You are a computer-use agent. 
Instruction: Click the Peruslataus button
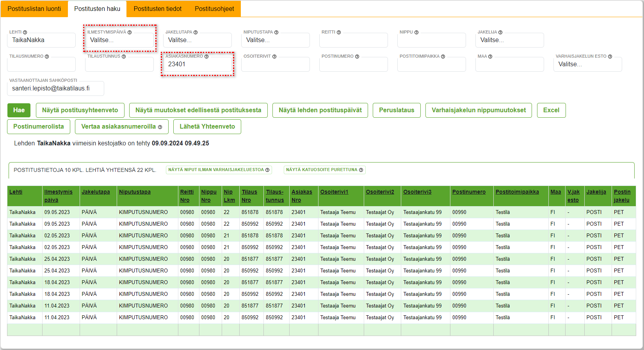click(x=397, y=110)
